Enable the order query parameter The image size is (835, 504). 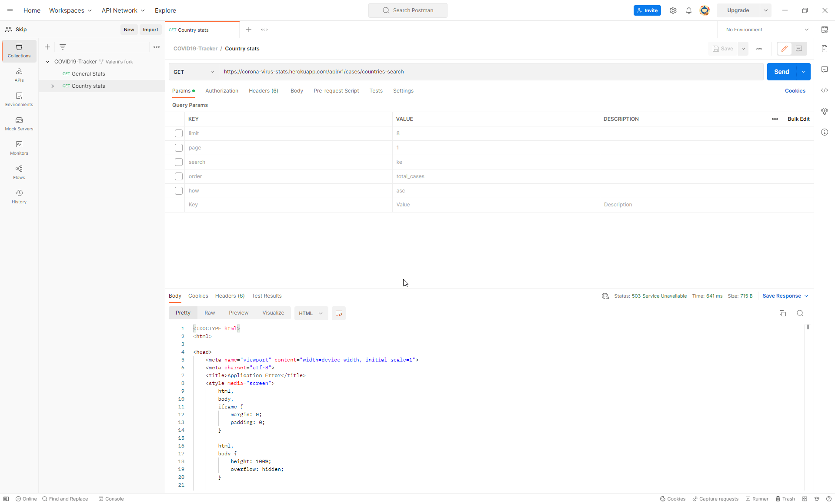178,176
